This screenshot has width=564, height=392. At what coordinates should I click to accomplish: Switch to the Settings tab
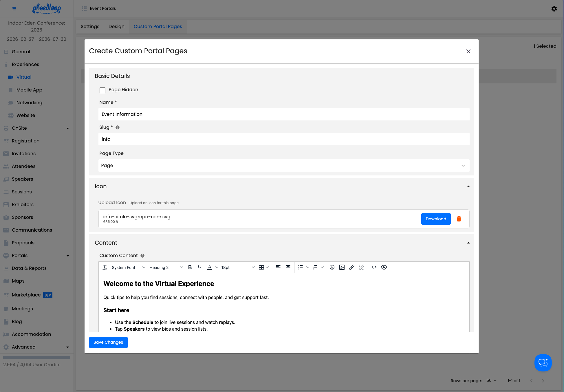point(90,26)
